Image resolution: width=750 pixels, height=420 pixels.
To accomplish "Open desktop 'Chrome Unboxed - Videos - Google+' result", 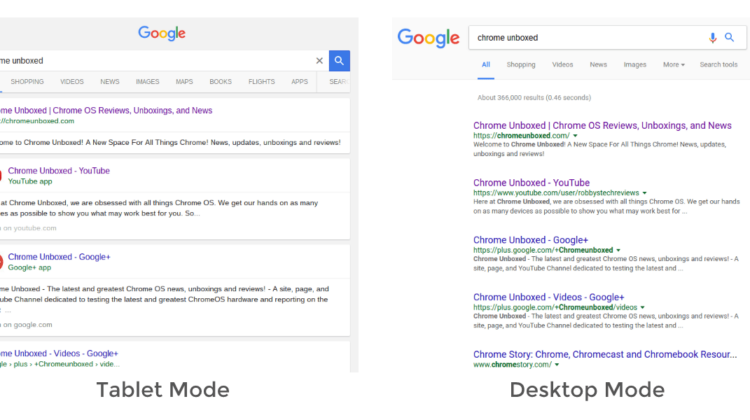I will (x=548, y=297).
